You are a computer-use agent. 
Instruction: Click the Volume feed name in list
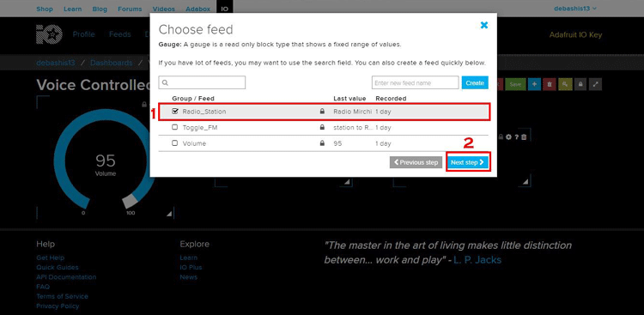194,143
